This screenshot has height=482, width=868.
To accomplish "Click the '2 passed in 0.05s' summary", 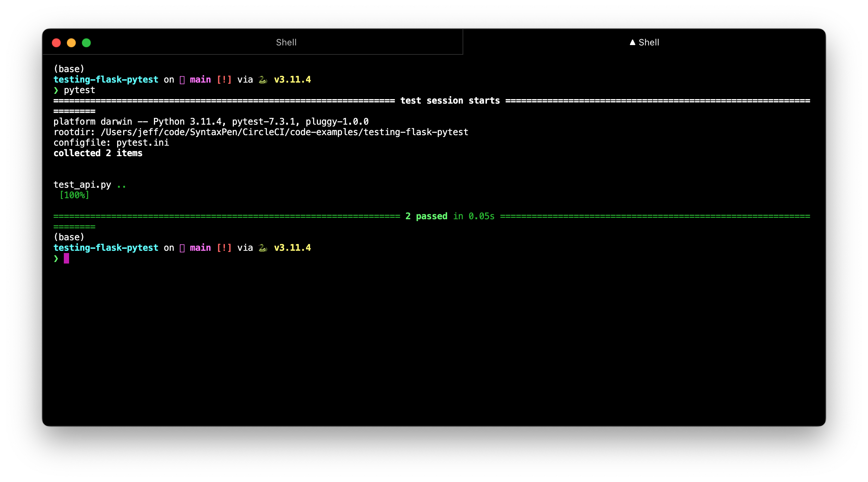I will click(x=450, y=216).
